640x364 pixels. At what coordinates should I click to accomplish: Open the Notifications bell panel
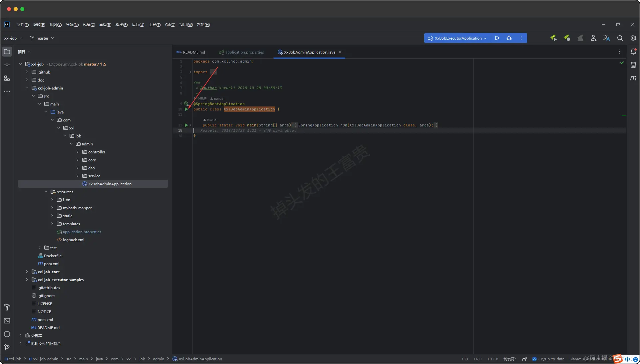[633, 52]
